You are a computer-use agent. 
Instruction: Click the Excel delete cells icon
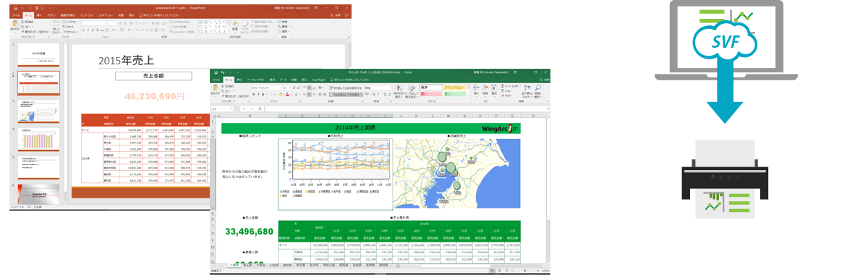tap(485, 88)
